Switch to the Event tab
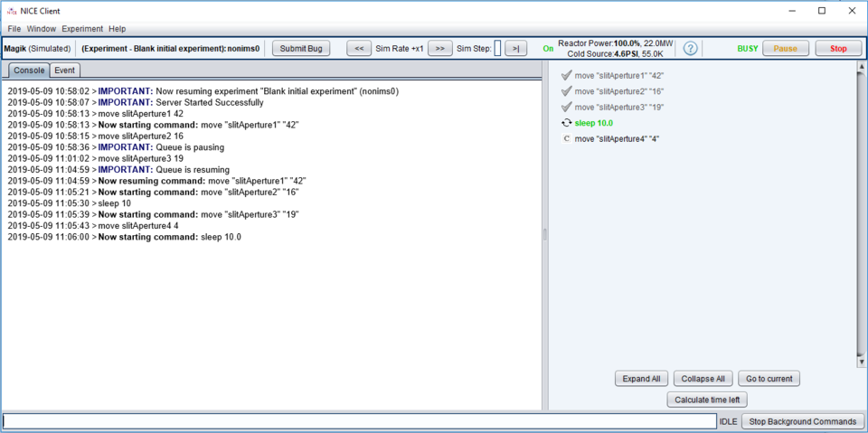 pos(64,70)
